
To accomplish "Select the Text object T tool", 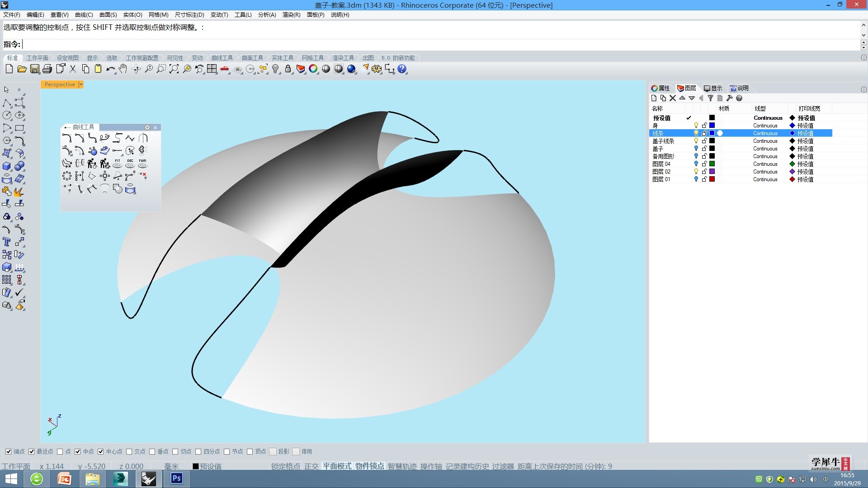I will tap(7, 242).
